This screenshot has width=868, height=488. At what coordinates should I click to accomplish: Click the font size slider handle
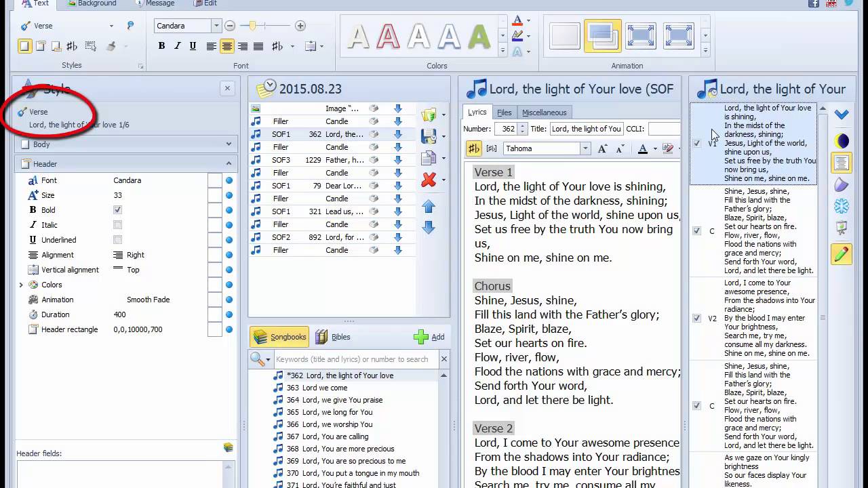pos(252,26)
